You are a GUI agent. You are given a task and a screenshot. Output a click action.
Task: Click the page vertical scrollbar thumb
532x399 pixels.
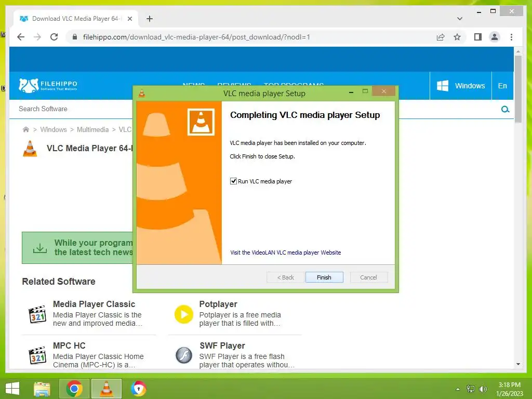(518, 89)
